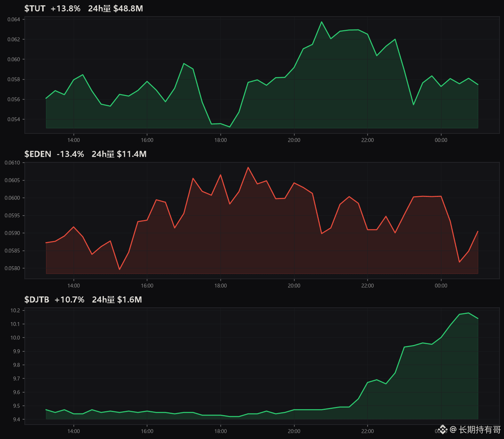This screenshot has width=504, height=439.
Task: Click the 16:00 label on $EDEN chart
Action: (147, 286)
